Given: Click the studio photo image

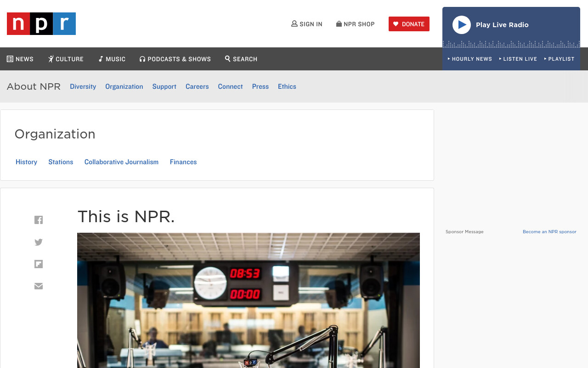Looking at the screenshot, I should 249,300.
